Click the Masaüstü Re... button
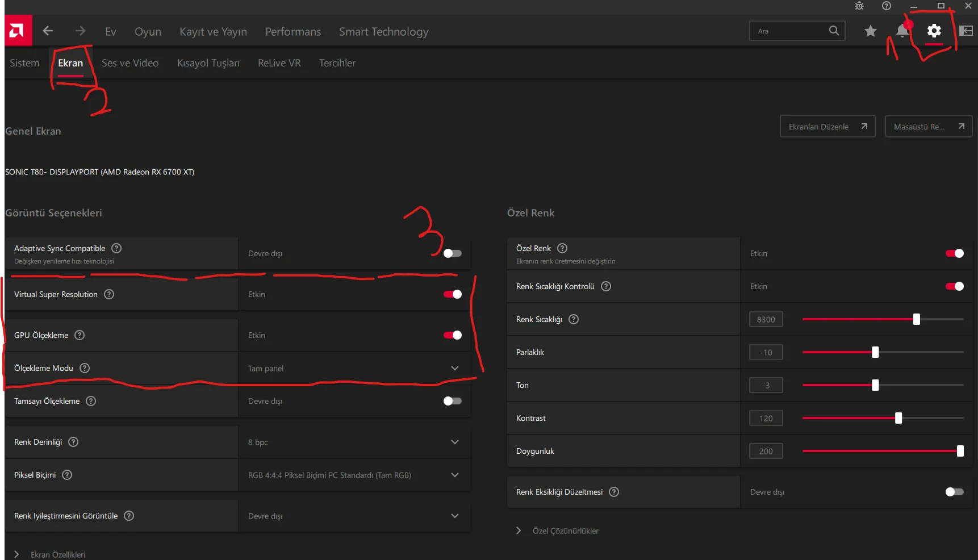 [928, 127]
